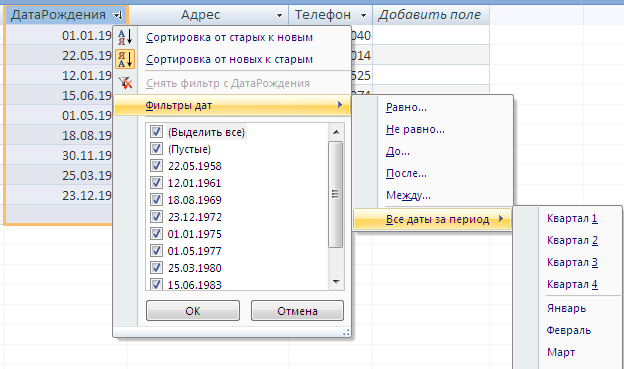Open the Телефон column dropdown arrow
The width and height of the screenshot is (624, 369).
pyautogui.click(x=363, y=16)
